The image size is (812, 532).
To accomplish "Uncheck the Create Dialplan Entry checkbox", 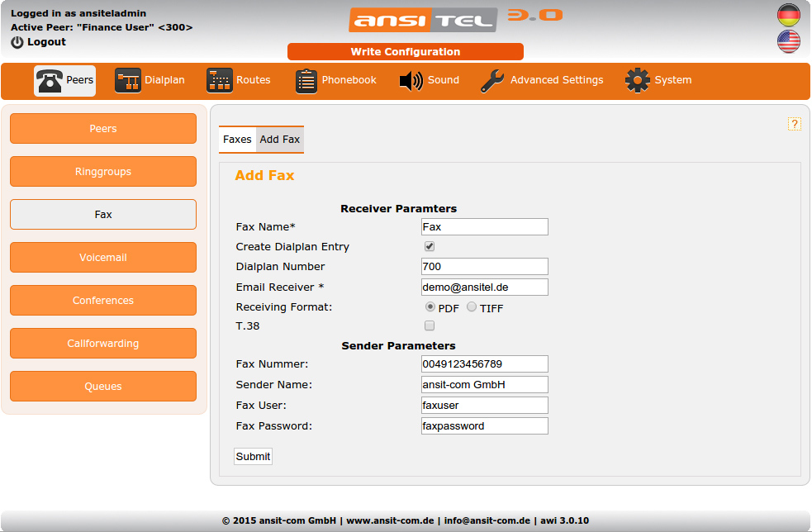I will (429, 245).
